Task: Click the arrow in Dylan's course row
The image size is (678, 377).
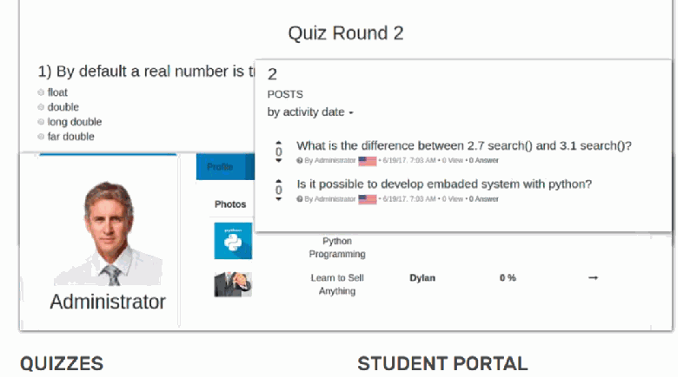Action: point(593,278)
